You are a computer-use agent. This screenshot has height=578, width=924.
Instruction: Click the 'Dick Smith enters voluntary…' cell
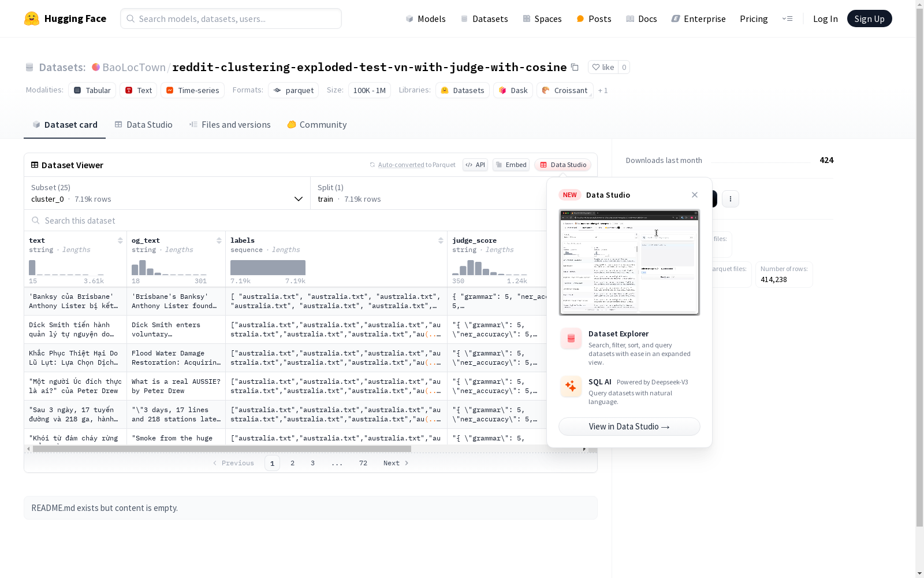(x=176, y=329)
